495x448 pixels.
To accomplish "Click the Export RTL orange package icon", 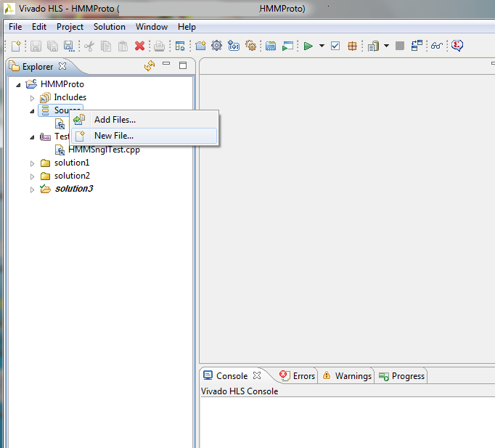I will [x=352, y=46].
